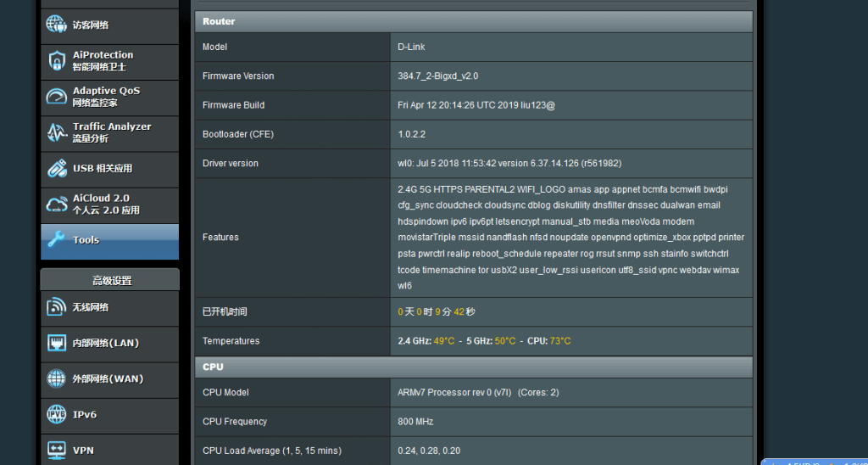Image resolution: width=868 pixels, height=465 pixels.
Task: Click the wireless network icon
Action: pos(56,307)
